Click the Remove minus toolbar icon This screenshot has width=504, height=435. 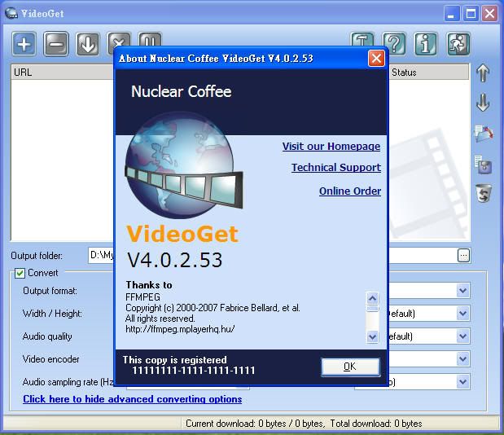click(x=56, y=44)
